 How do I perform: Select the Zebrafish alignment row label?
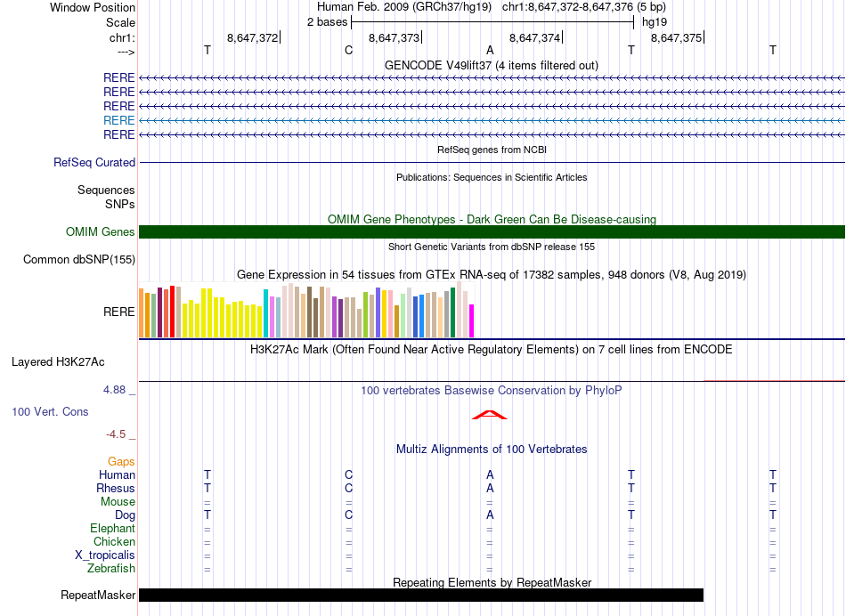111,569
